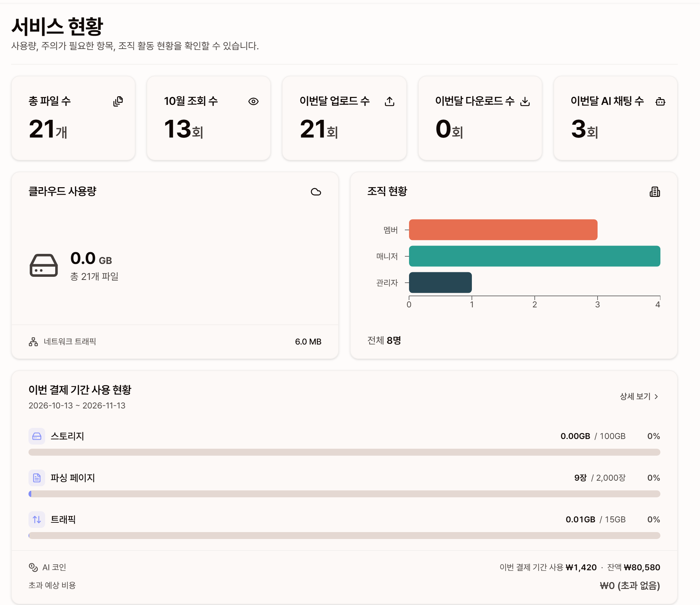Click the 총 파일 수 card title
Image resolution: width=700 pixels, height=605 pixels.
(x=50, y=101)
